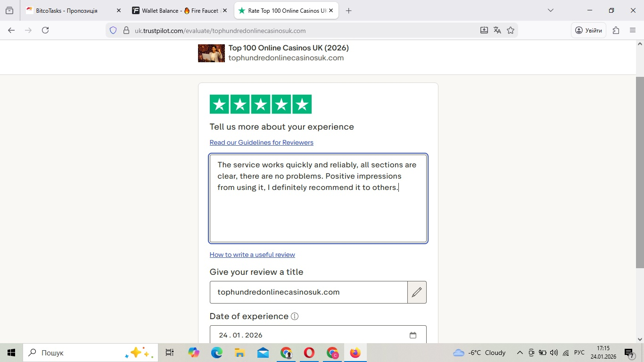Switch to the Wallet Balance Fire Faucet tab

[x=180, y=10]
